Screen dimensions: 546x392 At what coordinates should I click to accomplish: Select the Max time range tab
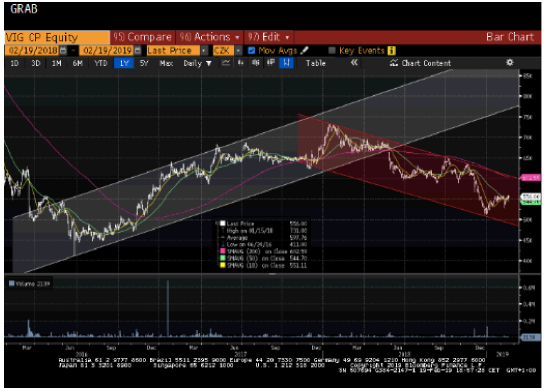(x=166, y=63)
